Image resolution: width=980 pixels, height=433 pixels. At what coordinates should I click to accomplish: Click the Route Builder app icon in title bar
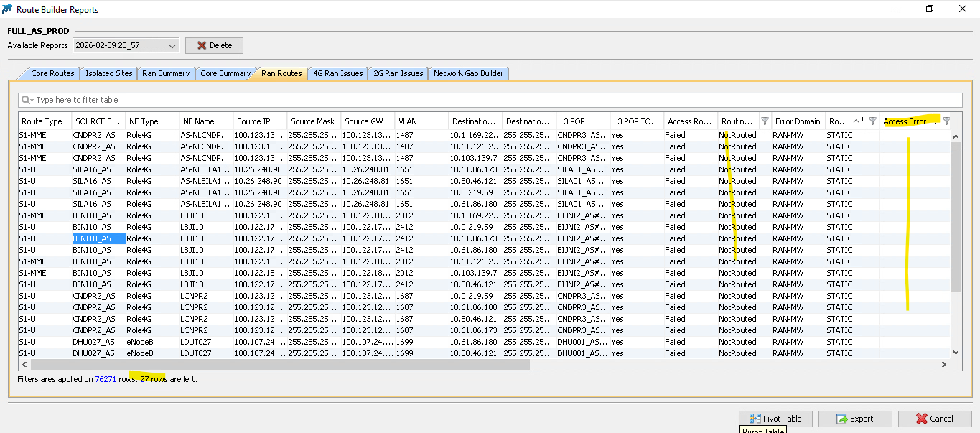[x=8, y=9]
